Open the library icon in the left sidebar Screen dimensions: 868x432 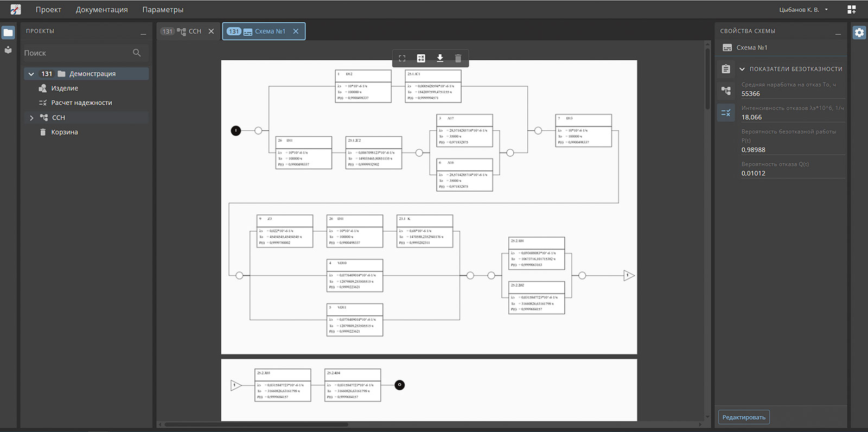[8, 50]
